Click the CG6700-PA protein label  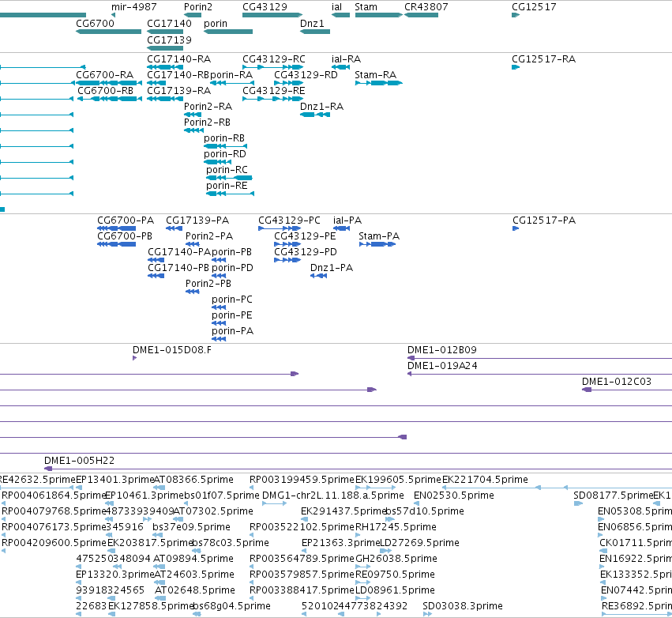pyautogui.click(x=126, y=220)
